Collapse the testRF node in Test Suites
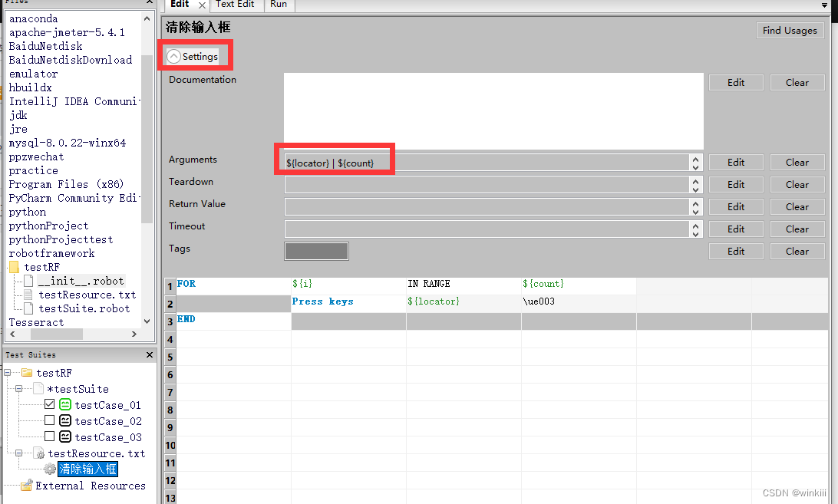Viewport: 838px width, 504px height. 8,373
